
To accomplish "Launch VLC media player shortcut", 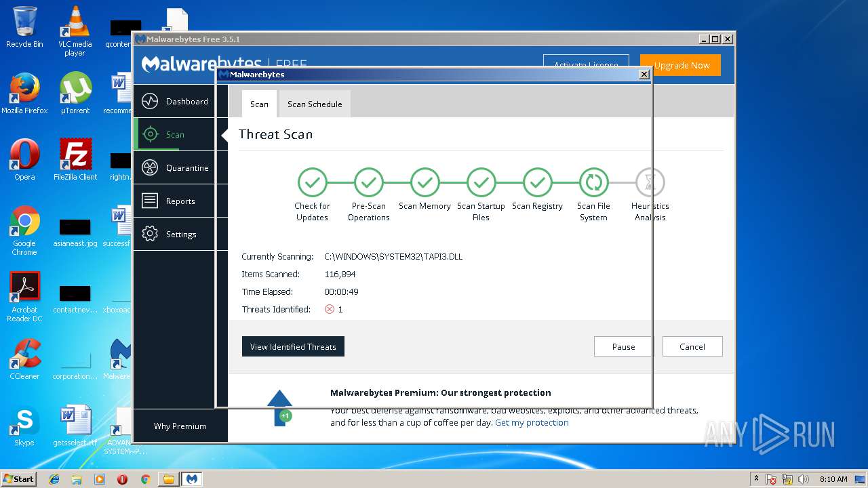I will (75, 31).
